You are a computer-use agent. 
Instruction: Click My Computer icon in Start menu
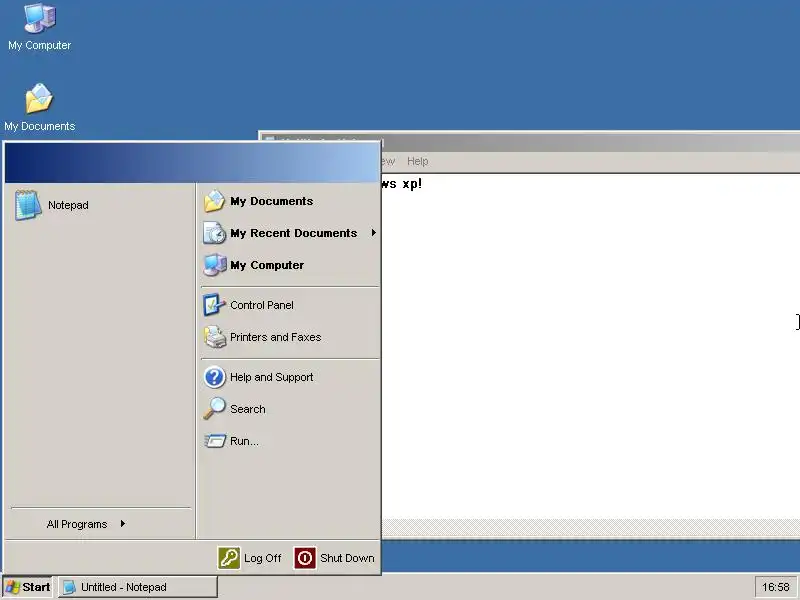point(214,265)
